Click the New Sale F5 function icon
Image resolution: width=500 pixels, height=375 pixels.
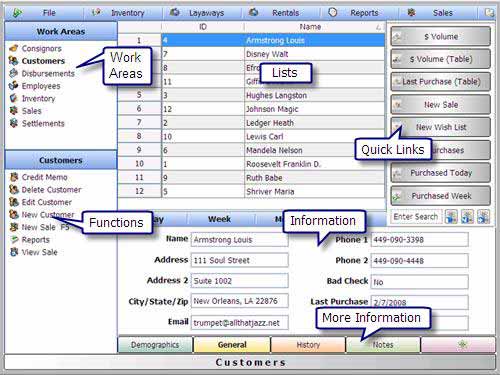(x=14, y=227)
